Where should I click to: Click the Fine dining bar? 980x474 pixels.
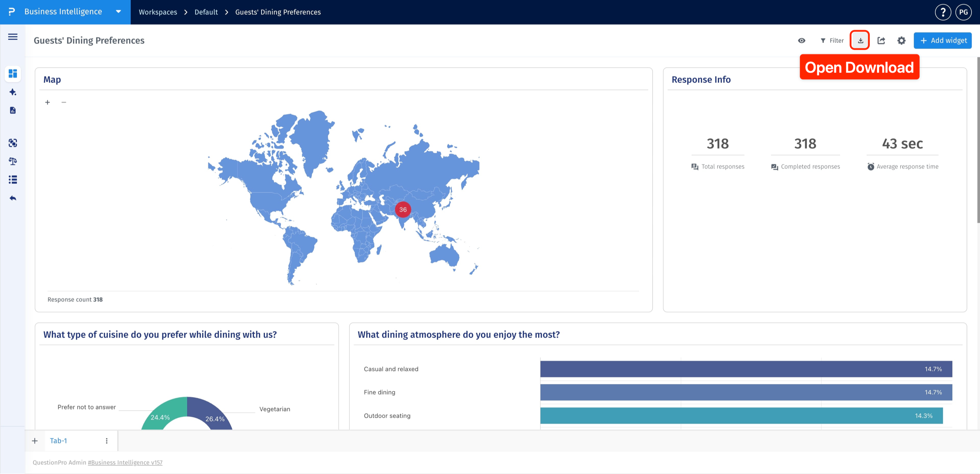point(746,392)
